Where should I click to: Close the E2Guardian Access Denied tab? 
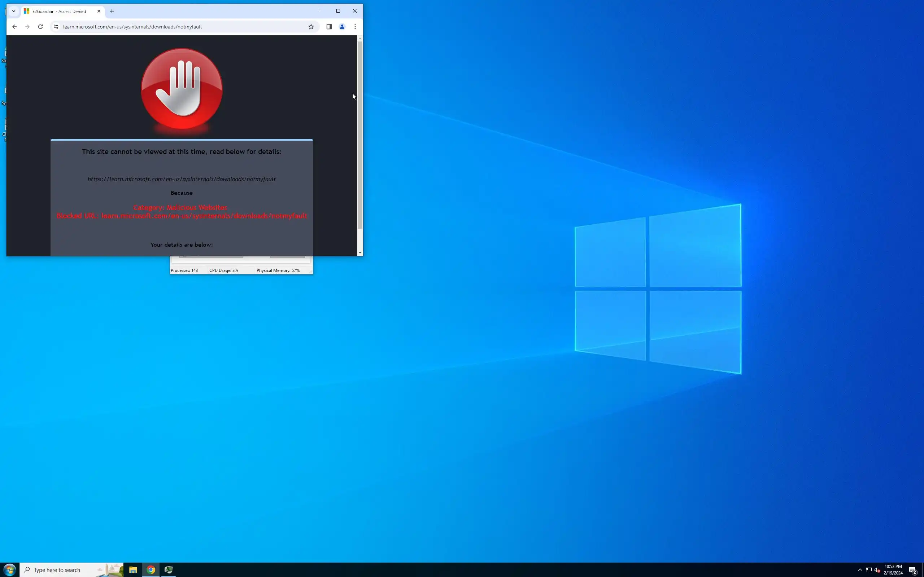(99, 11)
